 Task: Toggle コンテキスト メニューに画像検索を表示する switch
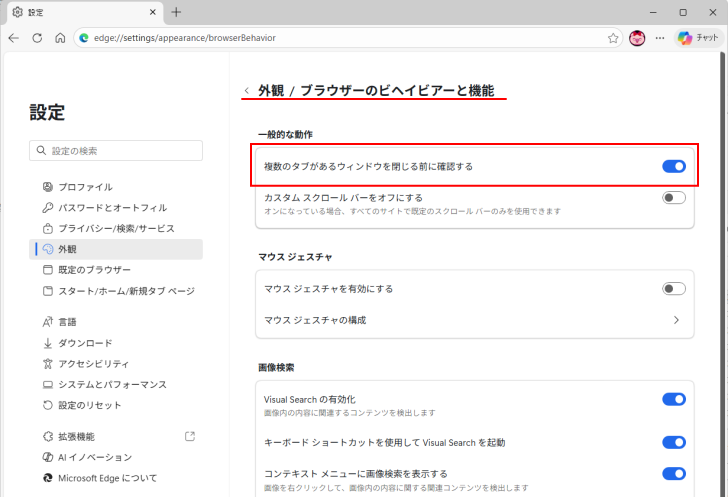[674, 474]
